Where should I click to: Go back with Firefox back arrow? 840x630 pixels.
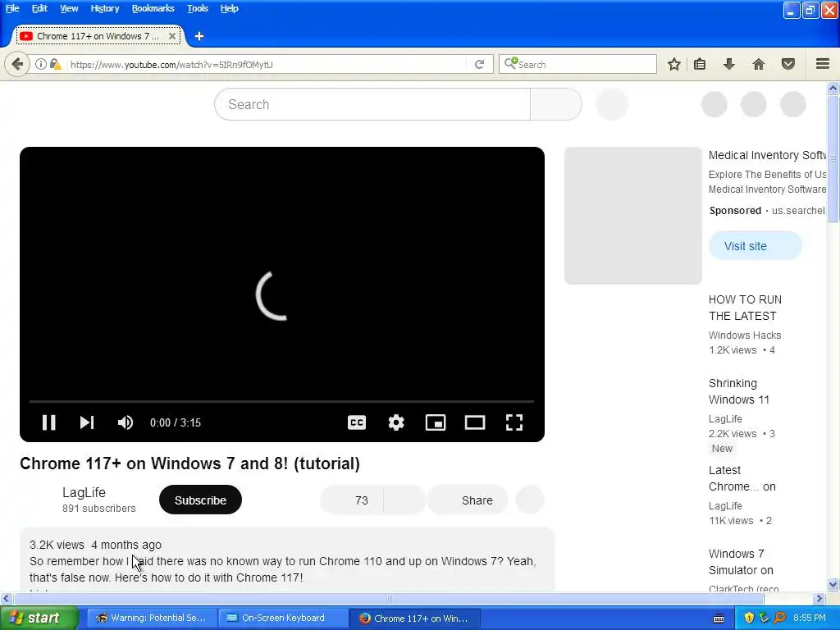pos(17,64)
